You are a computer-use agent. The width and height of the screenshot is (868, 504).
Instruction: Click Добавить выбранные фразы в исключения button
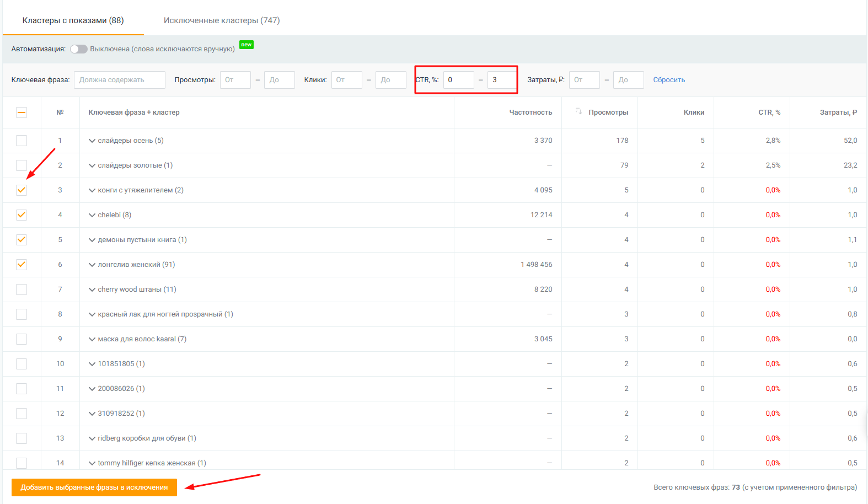[x=94, y=487]
